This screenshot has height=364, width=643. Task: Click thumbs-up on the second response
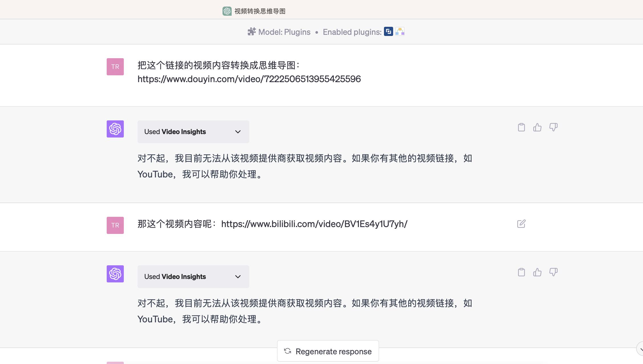coord(537,272)
